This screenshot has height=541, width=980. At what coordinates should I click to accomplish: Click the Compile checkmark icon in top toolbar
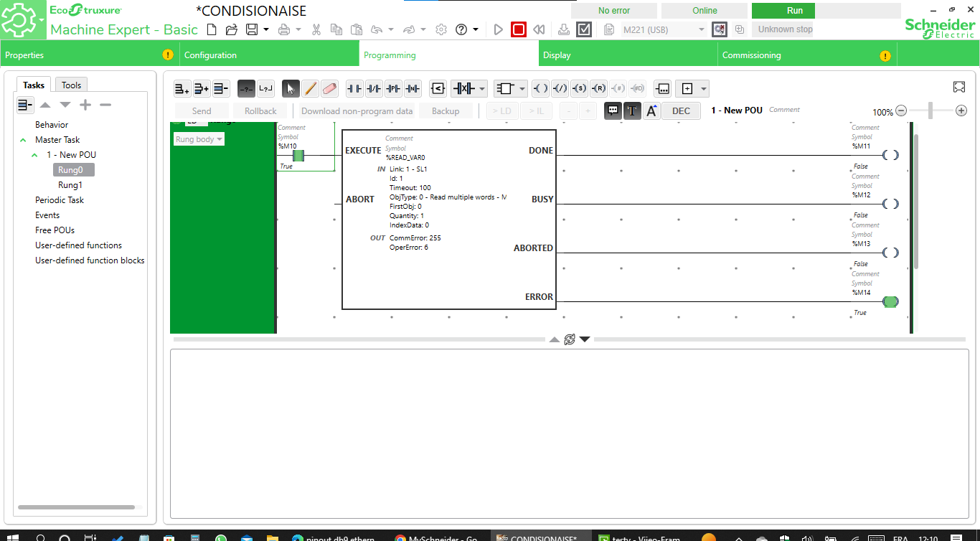point(584,29)
